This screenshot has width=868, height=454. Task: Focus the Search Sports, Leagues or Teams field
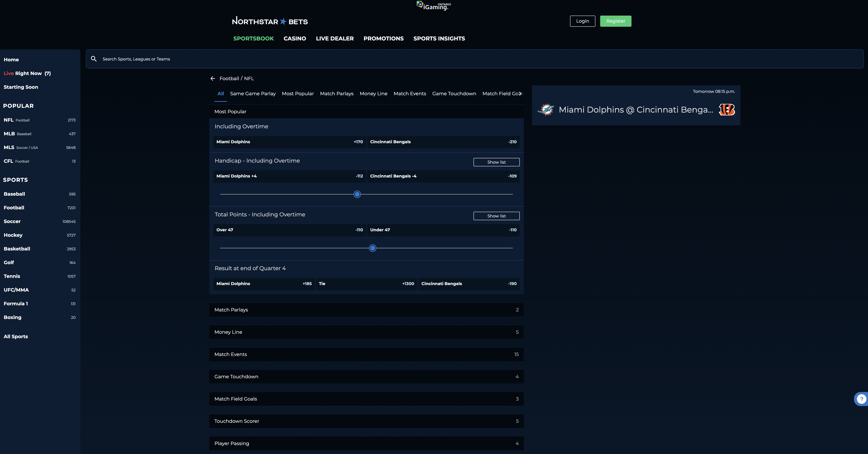pos(475,59)
